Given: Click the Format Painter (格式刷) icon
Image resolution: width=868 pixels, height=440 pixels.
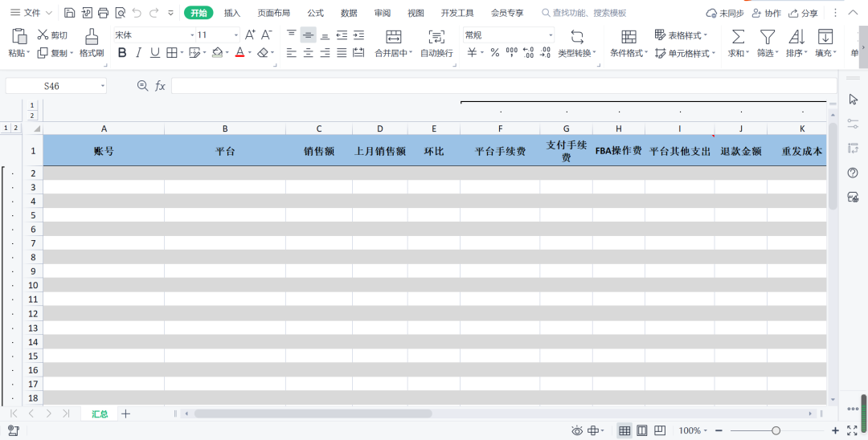Looking at the screenshot, I should point(92,37).
